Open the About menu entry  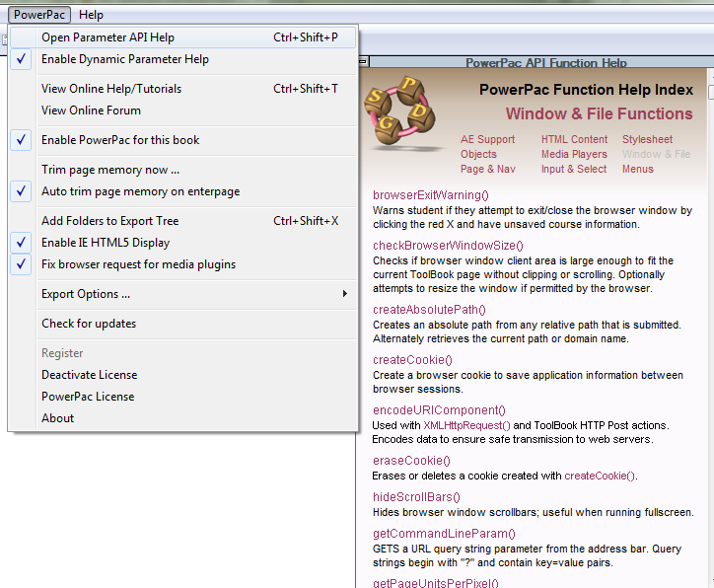click(x=182, y=418)
